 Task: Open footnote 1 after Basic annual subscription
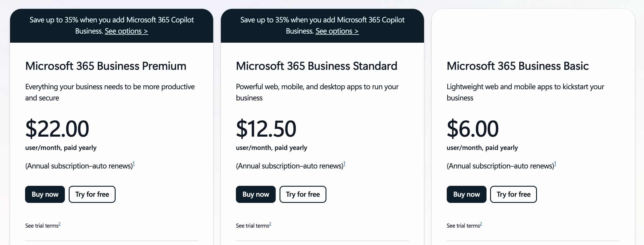[x=555, y=164]
